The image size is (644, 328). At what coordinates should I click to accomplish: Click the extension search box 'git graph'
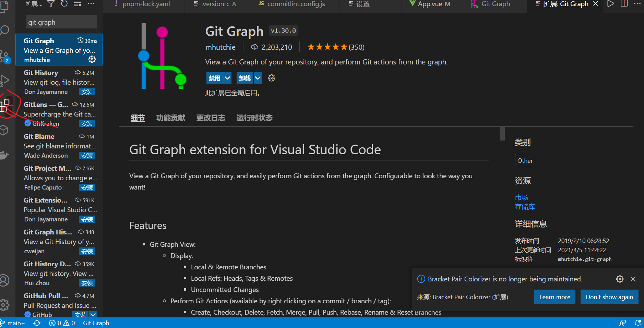(x=61, y=22)
